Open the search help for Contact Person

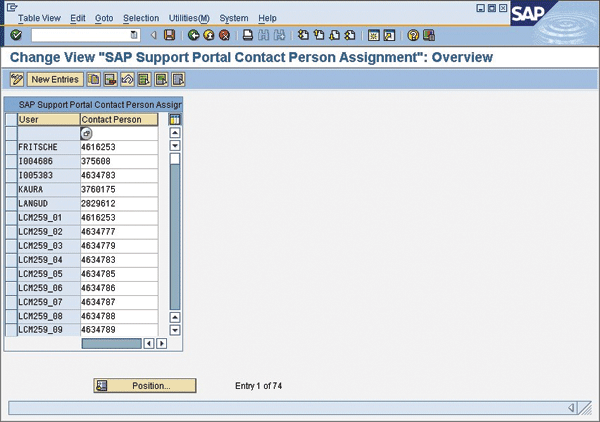tap(86, 134)
